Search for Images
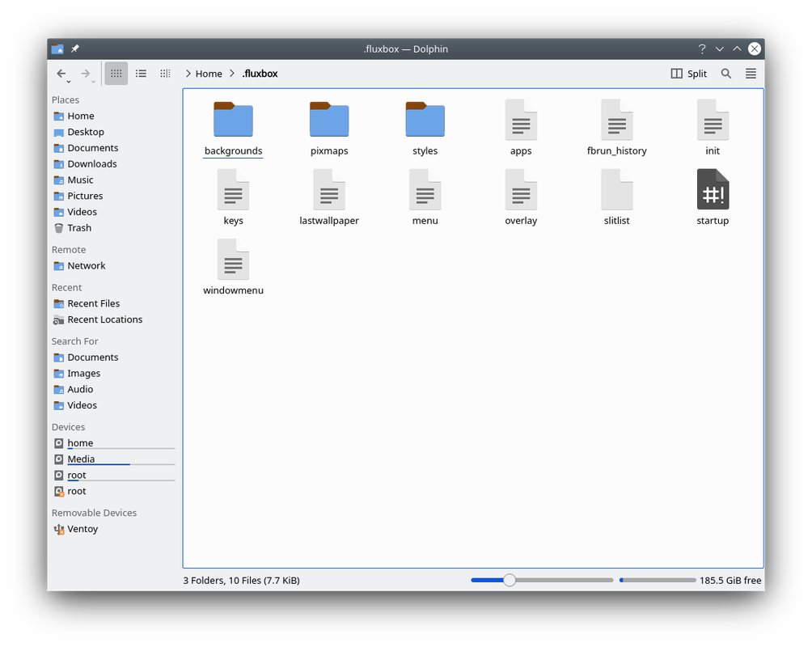812x647 pixels. tap(114, 374)
